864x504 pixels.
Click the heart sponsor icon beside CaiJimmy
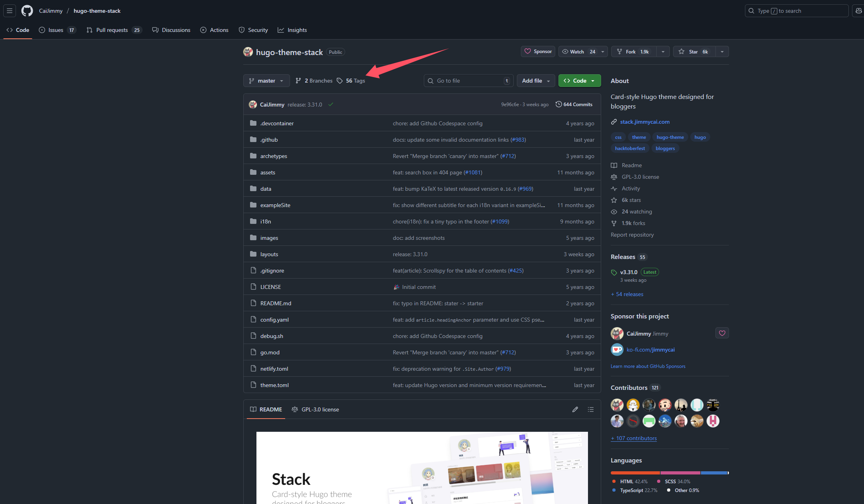(x=722, y=333)
